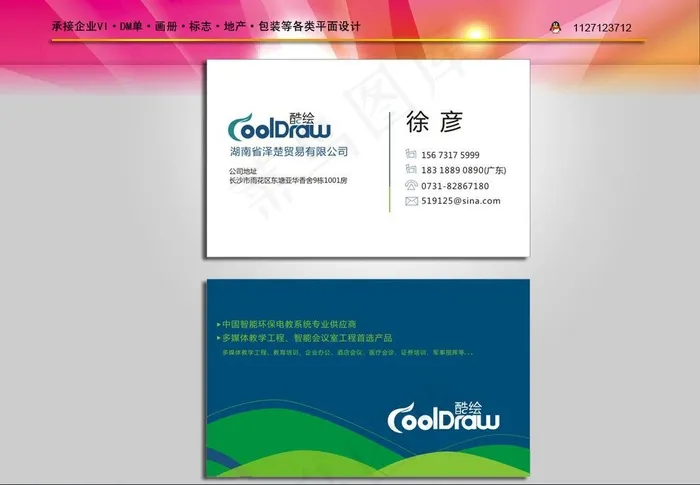The height and width of the screenshot is (485, 700).
Task: Click the mobile number 156 7317 5999
Action: 450,155
